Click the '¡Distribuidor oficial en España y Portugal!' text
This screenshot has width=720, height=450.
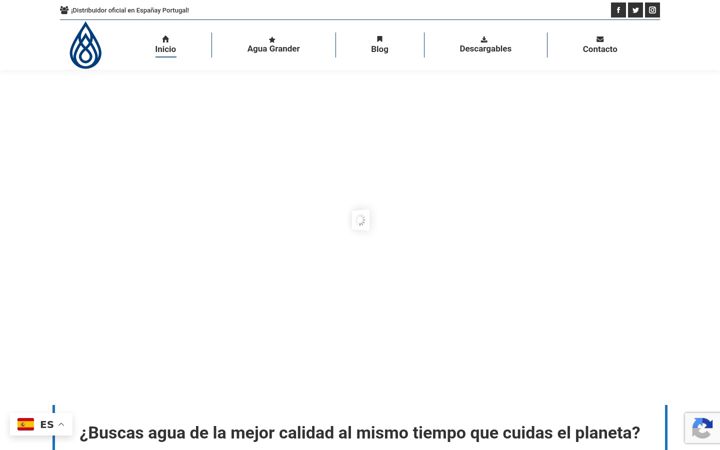click(130, 10)
